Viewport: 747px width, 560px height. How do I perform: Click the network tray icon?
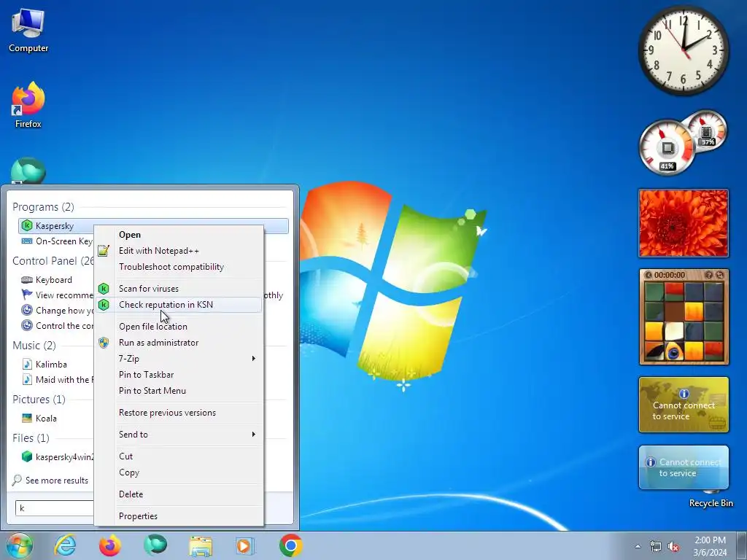[x=656, y=547]
